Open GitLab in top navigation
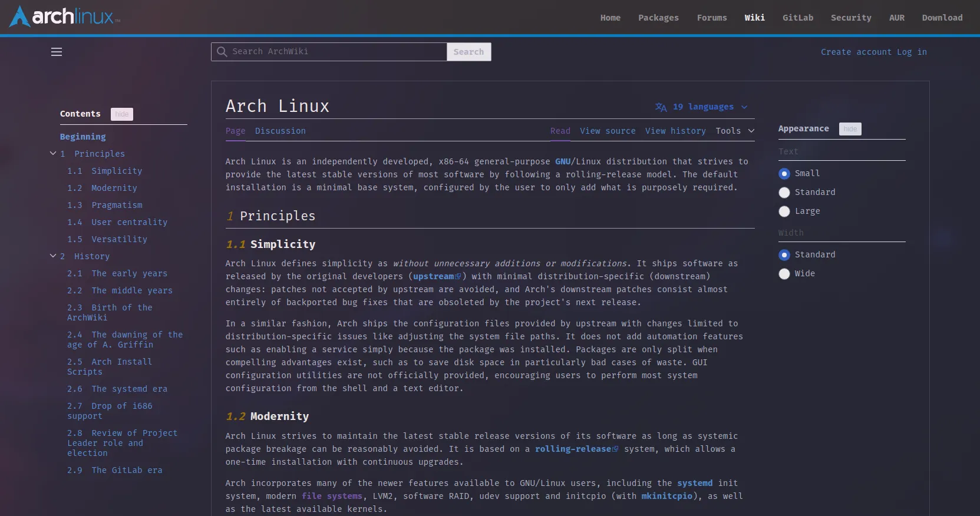This screenshot has width=980, height=516. (x=798, y=18)
